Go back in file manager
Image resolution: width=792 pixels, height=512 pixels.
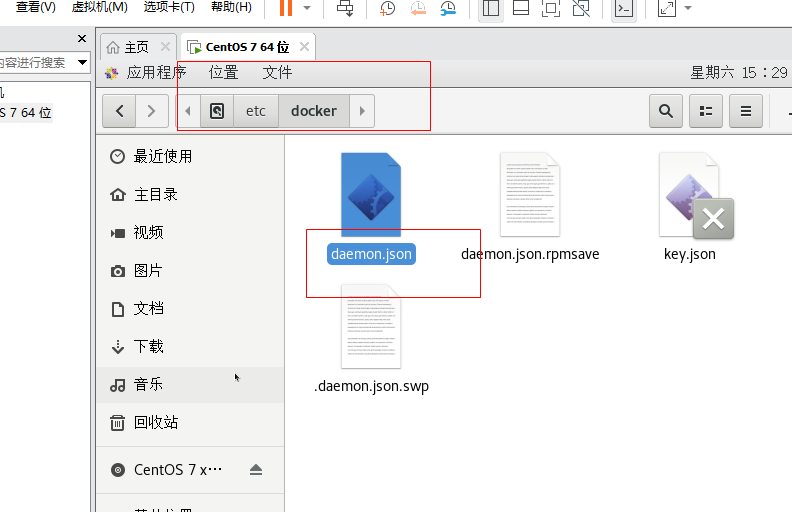(x=119, y=111)
